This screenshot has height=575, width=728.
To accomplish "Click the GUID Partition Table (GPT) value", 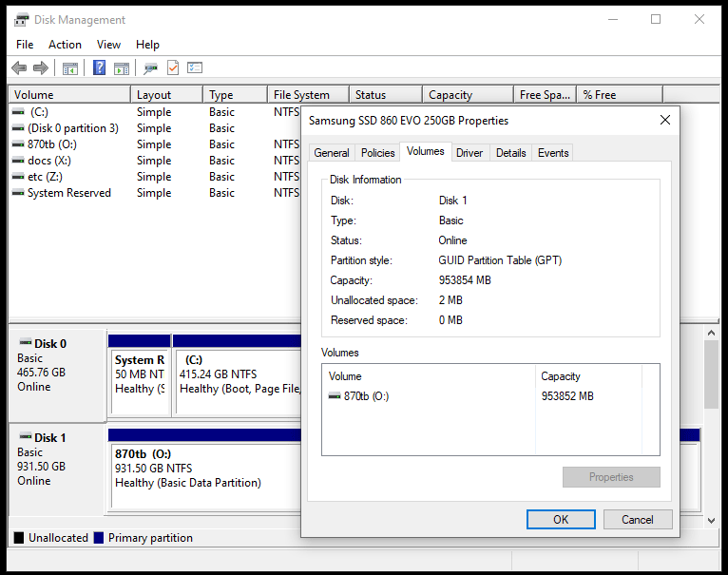I will click(x=500, y=260).
